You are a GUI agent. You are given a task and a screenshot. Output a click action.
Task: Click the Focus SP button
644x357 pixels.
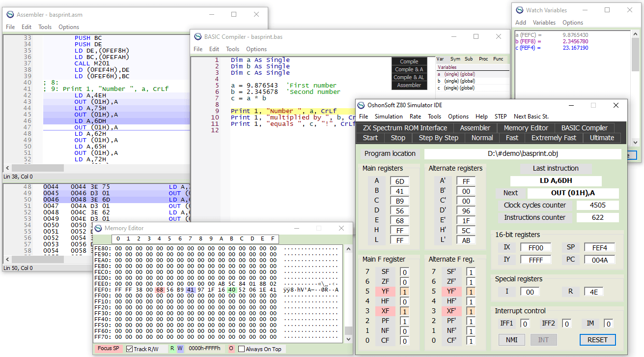(108, 349)
